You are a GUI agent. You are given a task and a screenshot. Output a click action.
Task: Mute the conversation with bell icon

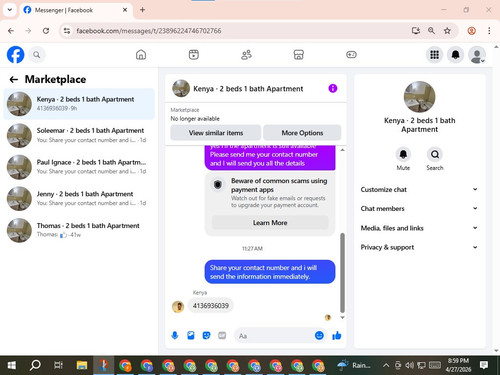click(403, 154)
